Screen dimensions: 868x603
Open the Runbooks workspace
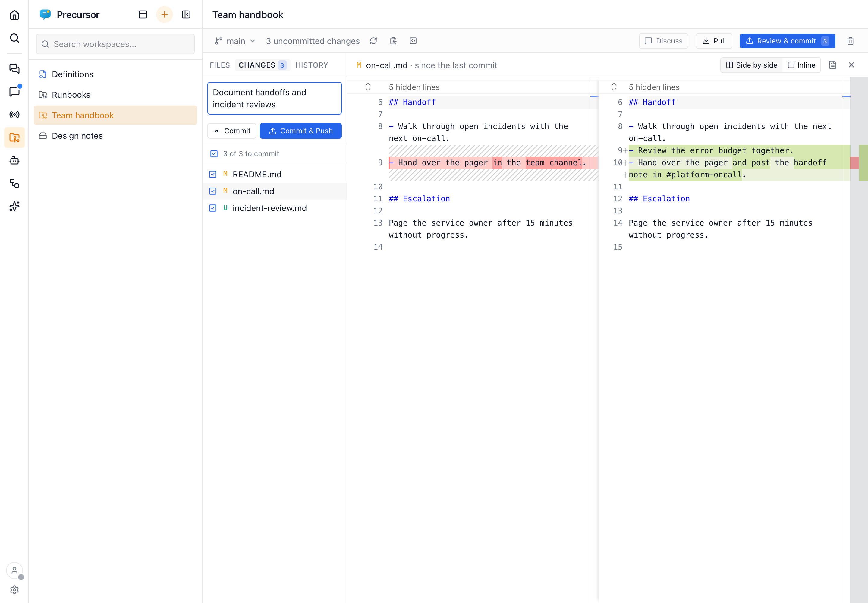tap(115, 95)
